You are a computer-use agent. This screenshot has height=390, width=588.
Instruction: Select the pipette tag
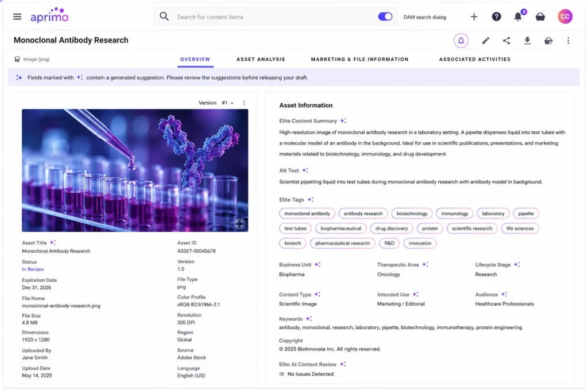pyautogui.click(x=526, y=213)
